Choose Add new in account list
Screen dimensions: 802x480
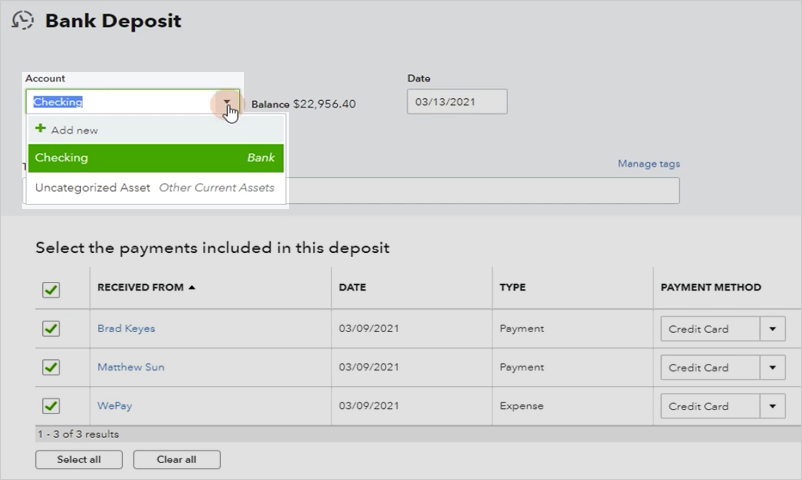coord(74,130)
